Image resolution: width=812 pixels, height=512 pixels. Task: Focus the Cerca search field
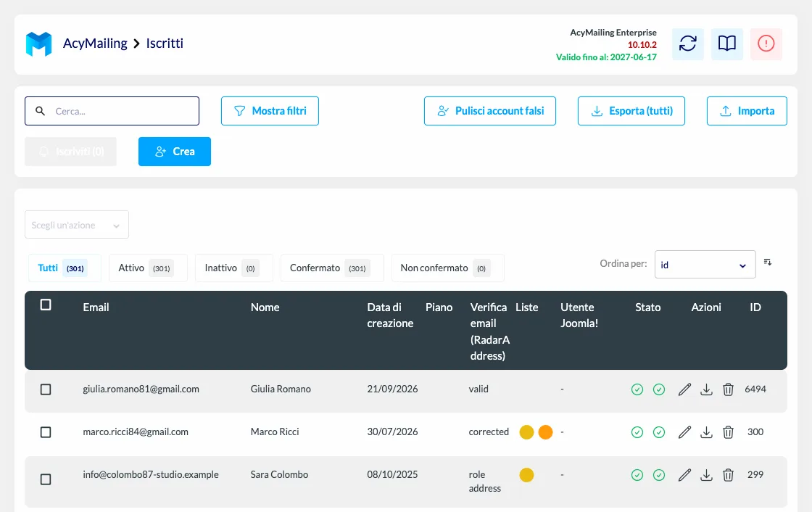point(112,111)
